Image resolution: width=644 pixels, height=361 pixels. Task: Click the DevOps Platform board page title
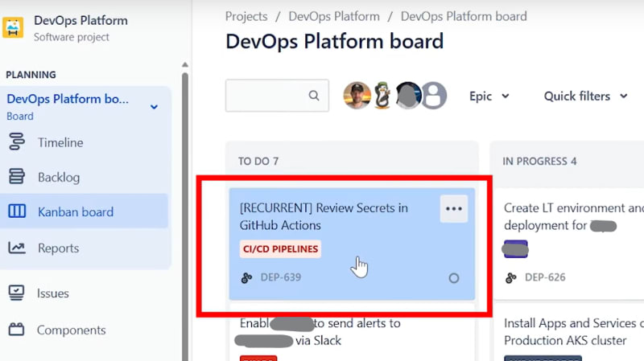[x=335, y=42]
